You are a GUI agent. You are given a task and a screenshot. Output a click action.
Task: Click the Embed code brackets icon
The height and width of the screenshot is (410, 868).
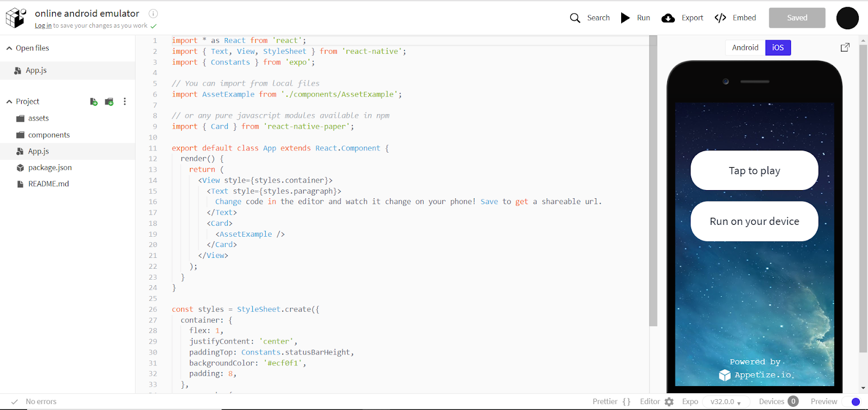coord(720,18)
